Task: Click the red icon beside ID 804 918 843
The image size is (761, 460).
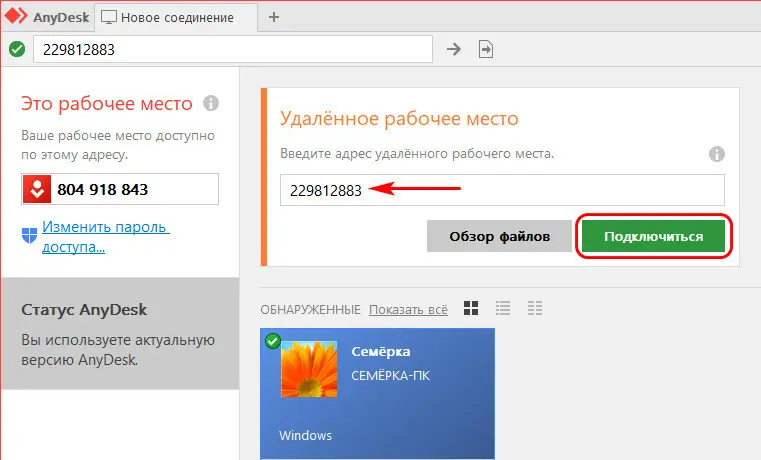Action: [x=37, y=189]
